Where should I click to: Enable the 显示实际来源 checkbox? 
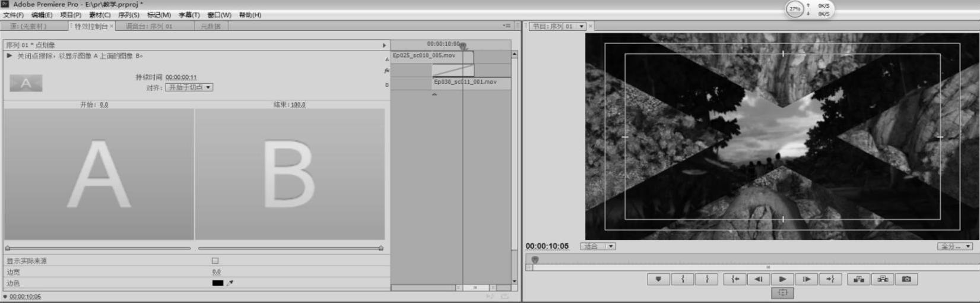click(x=215, y=261)
